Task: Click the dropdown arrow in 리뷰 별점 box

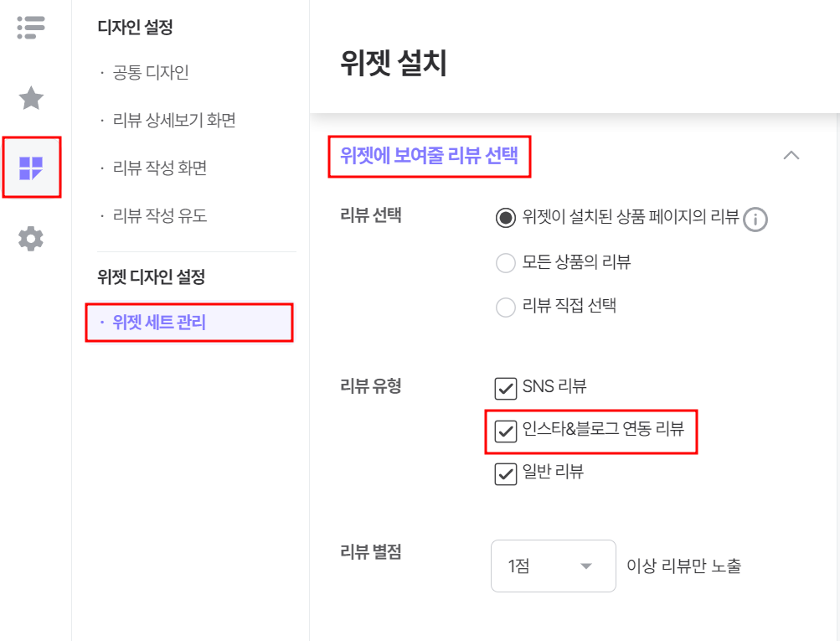Action: (586, 566)
